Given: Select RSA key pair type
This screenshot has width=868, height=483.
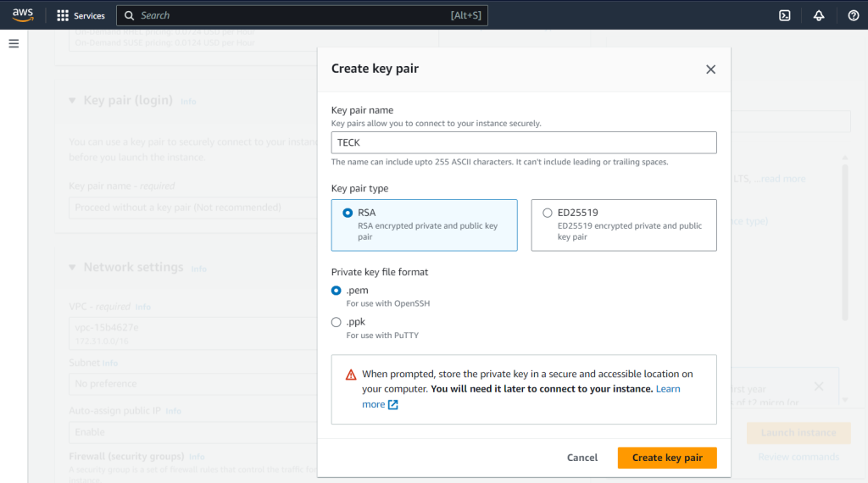Looking at the screenshot, I should pos(348,214).
